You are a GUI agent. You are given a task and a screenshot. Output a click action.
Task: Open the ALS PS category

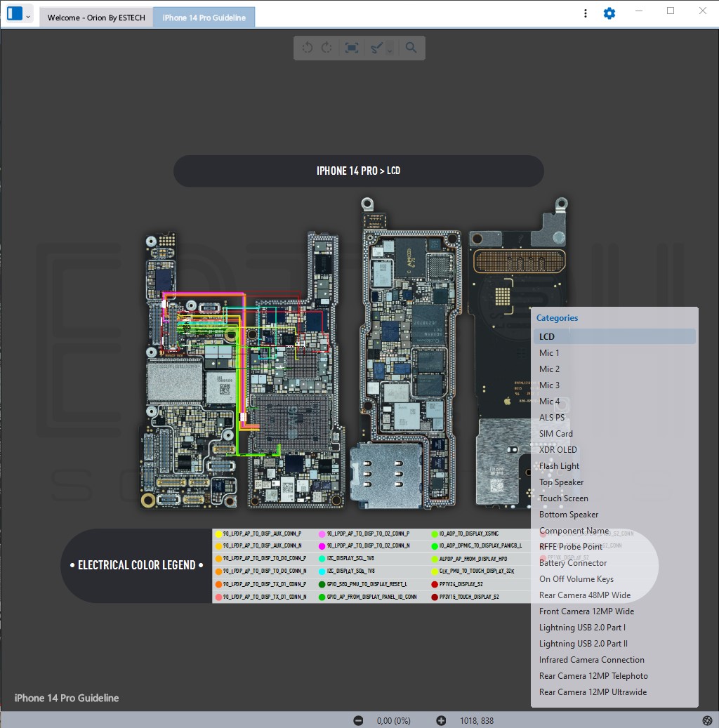[x=614, y=418]
